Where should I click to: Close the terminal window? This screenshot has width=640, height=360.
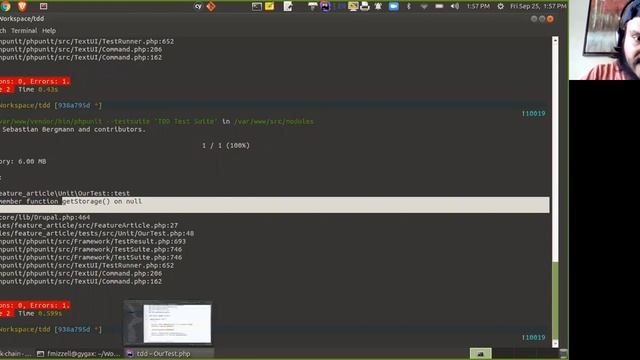pyautogui.click(x=550, y=19)
